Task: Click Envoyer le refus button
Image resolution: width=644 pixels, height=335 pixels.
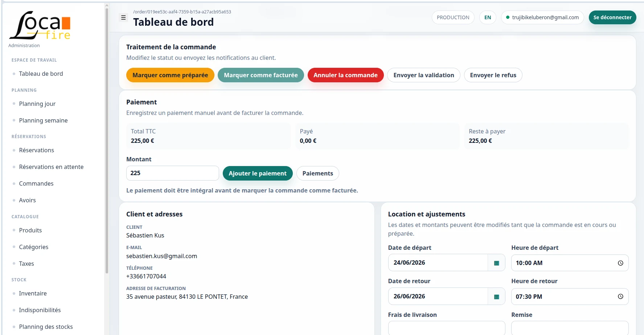Action: [x=493, y=75]
